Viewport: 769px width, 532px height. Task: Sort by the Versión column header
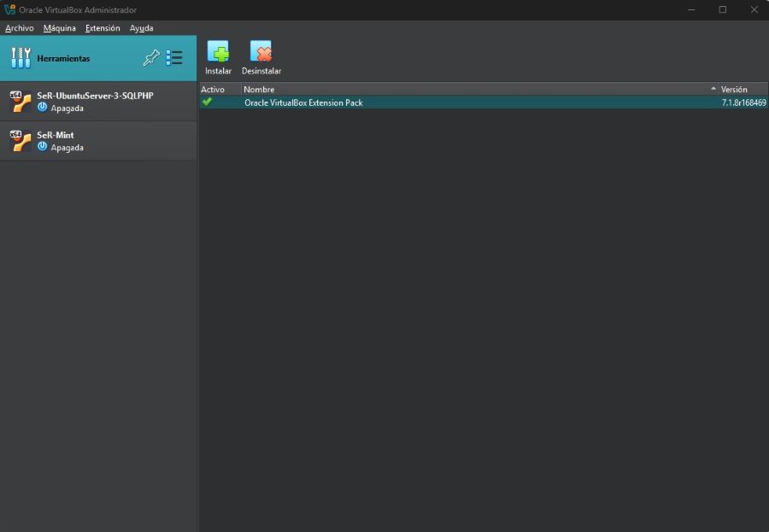point(743,90)
